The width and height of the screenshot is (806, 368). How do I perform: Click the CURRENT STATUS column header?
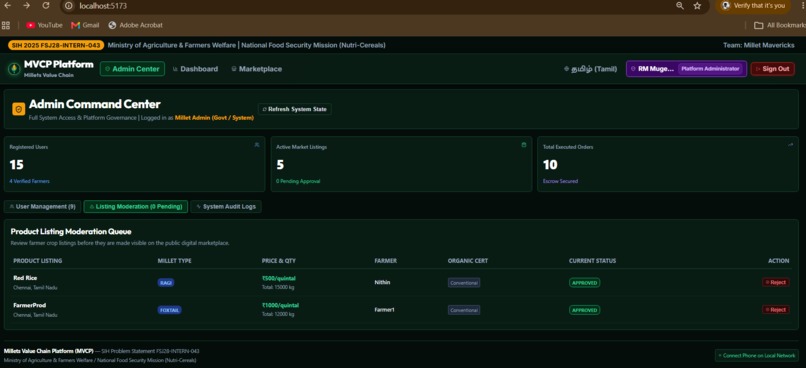point(592,261)
